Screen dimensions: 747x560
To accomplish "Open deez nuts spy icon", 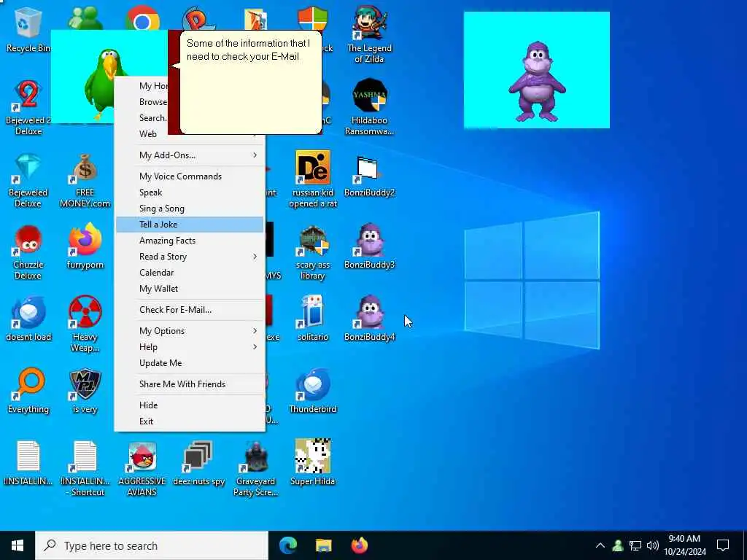I will click(198, 464).
